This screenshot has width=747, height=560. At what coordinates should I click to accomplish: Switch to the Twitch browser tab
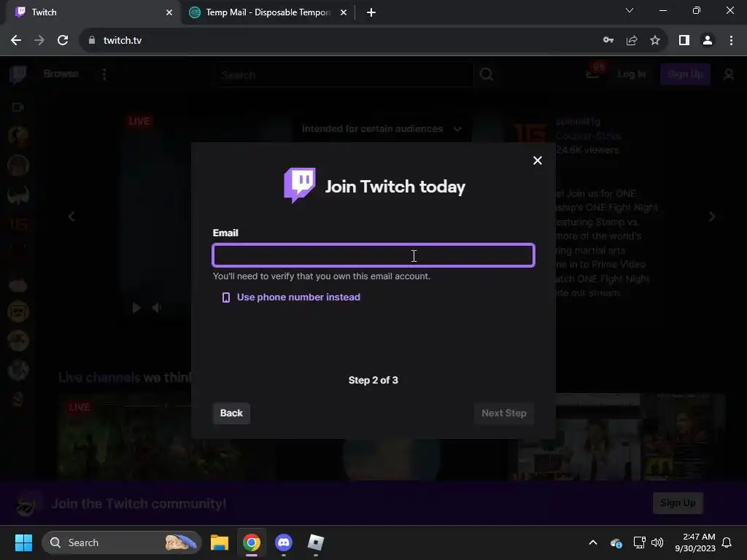pos(90,12)
